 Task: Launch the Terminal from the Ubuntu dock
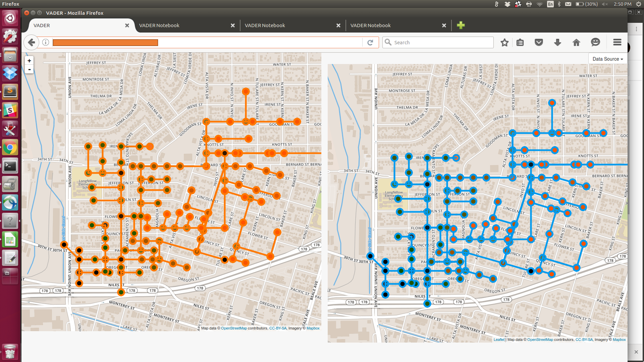point(10,166)
